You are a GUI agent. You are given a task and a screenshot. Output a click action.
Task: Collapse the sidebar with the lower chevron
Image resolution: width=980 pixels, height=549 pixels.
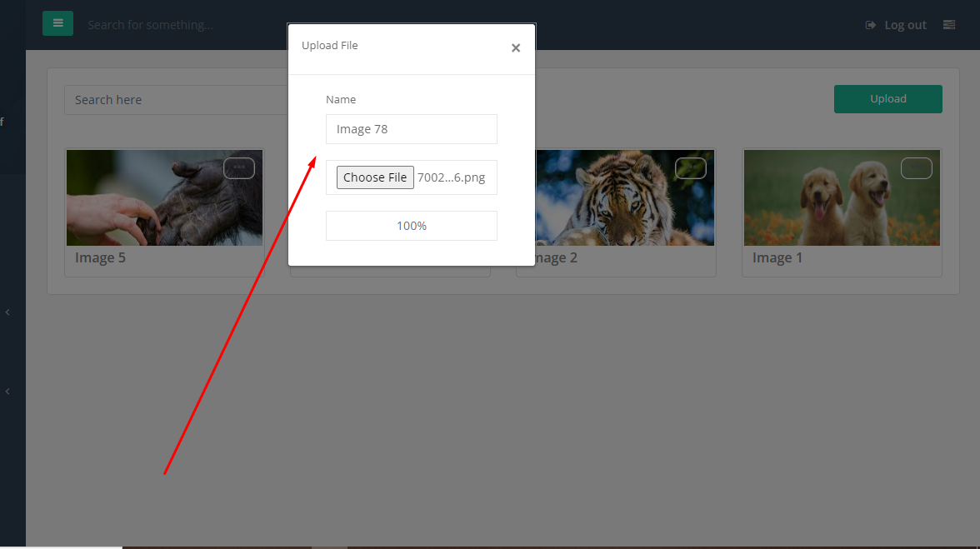pyautogui.click(x=7, y=391)
